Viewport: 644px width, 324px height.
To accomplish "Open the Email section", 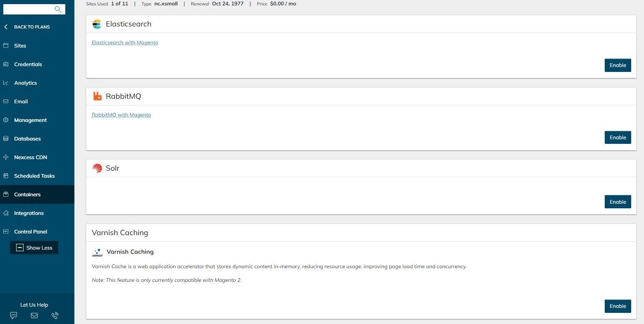I will click(x=37, y=101).
